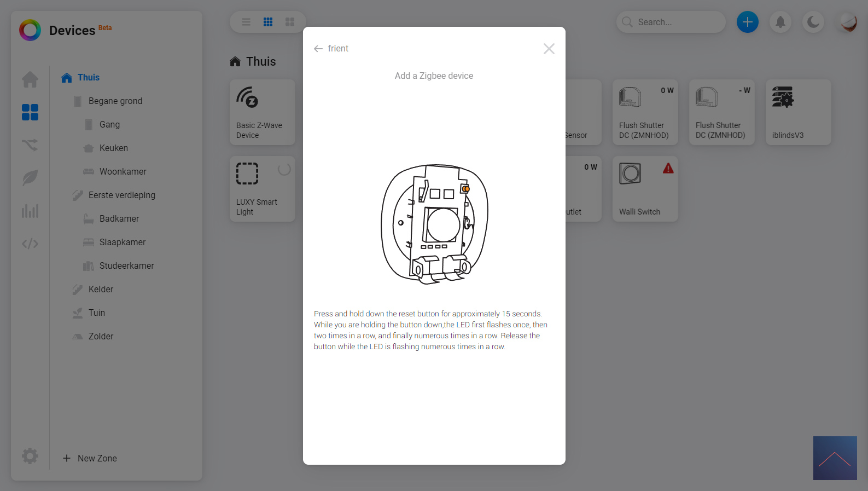Open the developer script icon in sidebar
Viewport: 868px width, 491px height.
coord(30,244)
